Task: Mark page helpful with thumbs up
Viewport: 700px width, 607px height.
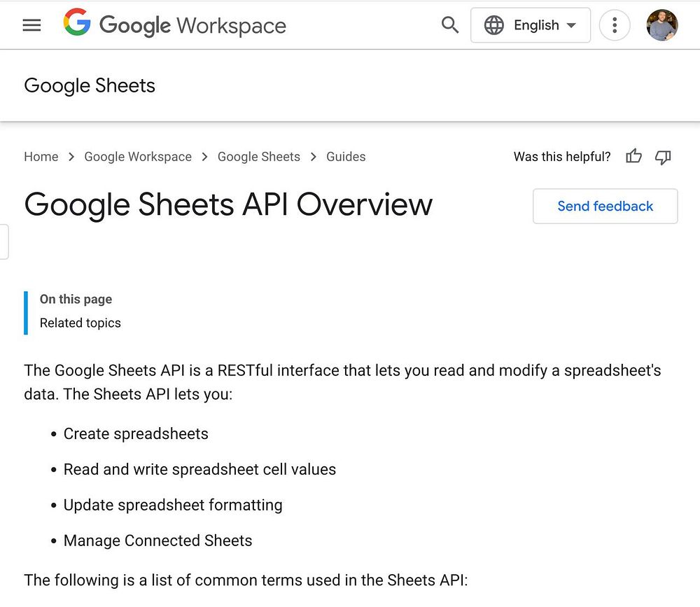Action: tap(633, 156)
